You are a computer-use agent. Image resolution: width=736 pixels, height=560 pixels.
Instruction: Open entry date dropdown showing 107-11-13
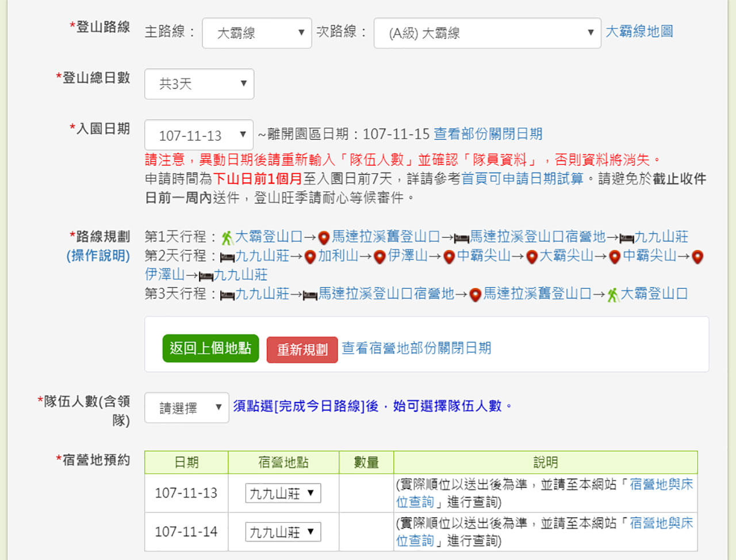198,135
